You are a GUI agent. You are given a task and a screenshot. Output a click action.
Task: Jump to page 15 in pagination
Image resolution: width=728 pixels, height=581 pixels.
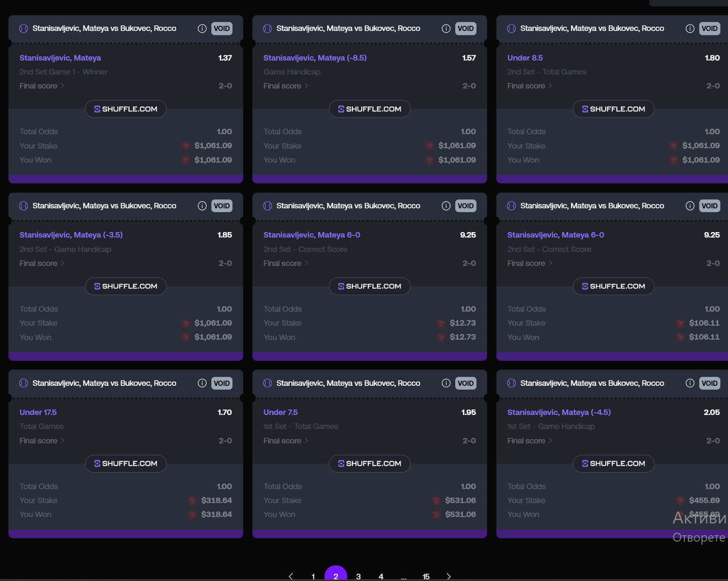[x=426, y=576]
